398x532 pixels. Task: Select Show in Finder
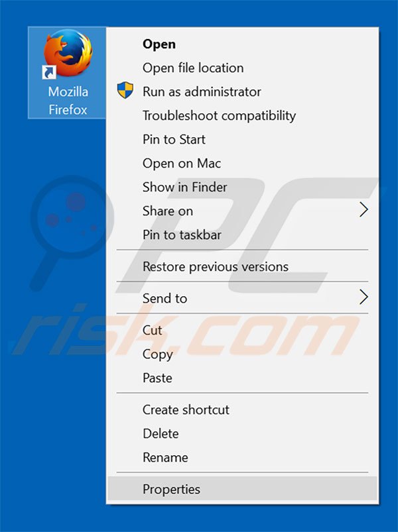[x=243, y=187]
